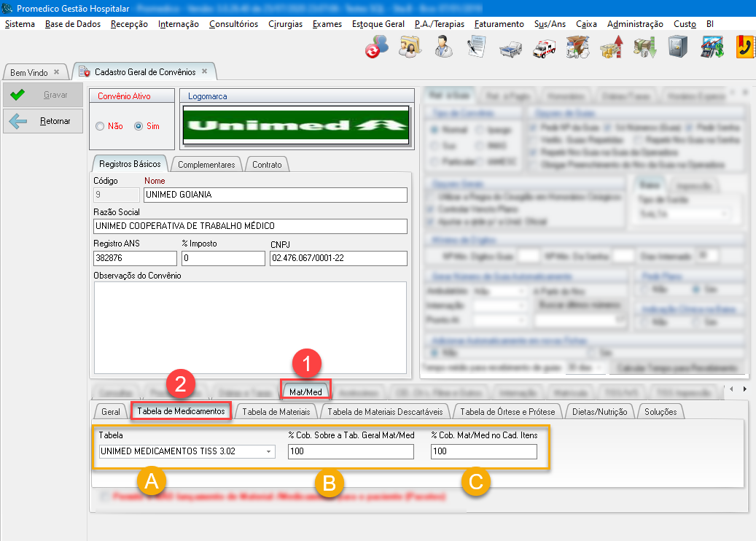Open the Tabela de Materiais Descartáveis tab
The image size is (756, 541).
[x=385, y=412]
